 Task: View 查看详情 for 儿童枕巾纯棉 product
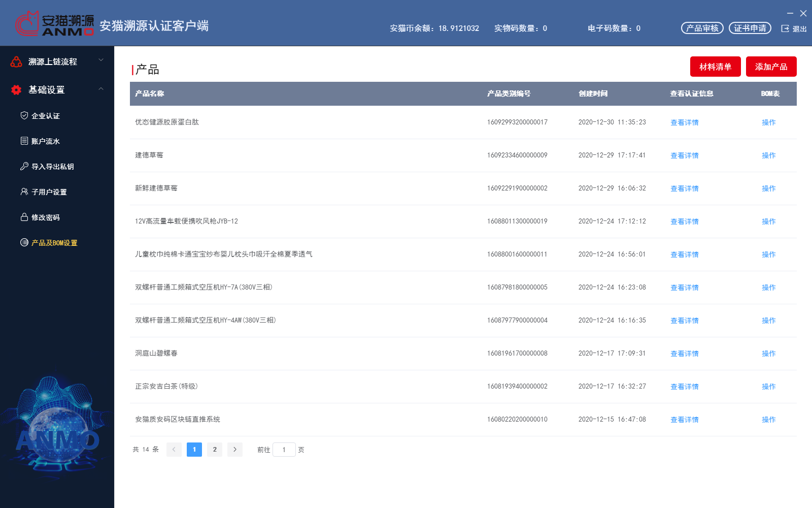coord(685,255)
